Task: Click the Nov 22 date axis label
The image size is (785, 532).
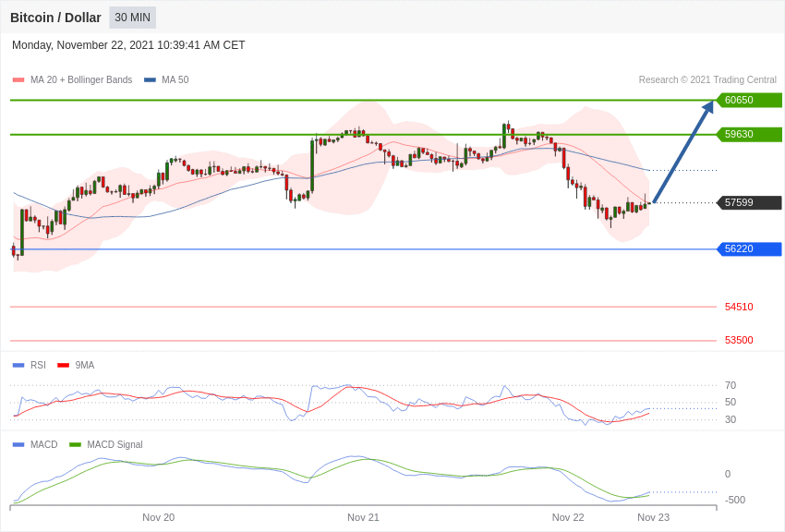Action: 568,517
